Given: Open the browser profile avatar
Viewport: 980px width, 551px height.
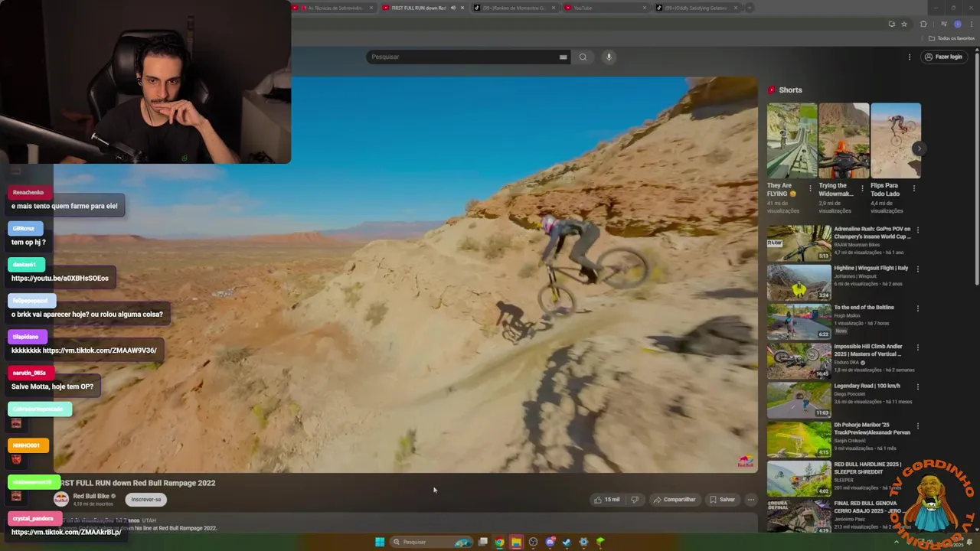Looking at the screenshot, I should point(957,24).
